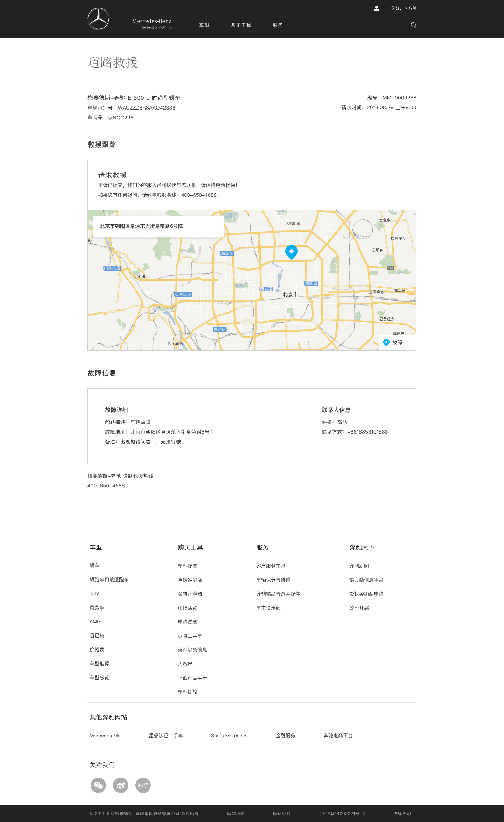Image resolution: width=504 pixels, height=822 pixels.
Task: Open footer link 金融计算器
Action: 190,594
